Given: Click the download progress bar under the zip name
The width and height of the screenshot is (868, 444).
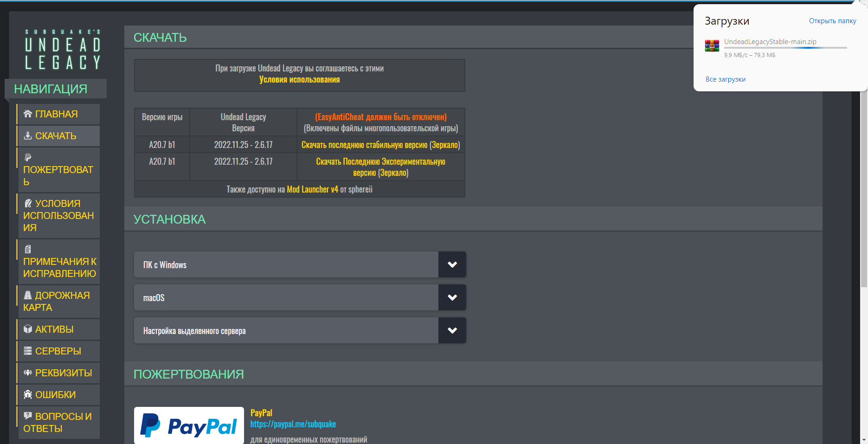Looking at the screenshot, I should (785, 48).
